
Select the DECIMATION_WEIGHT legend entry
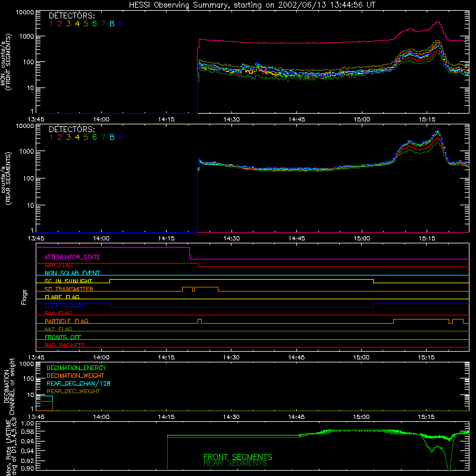[x=76, y=376]
